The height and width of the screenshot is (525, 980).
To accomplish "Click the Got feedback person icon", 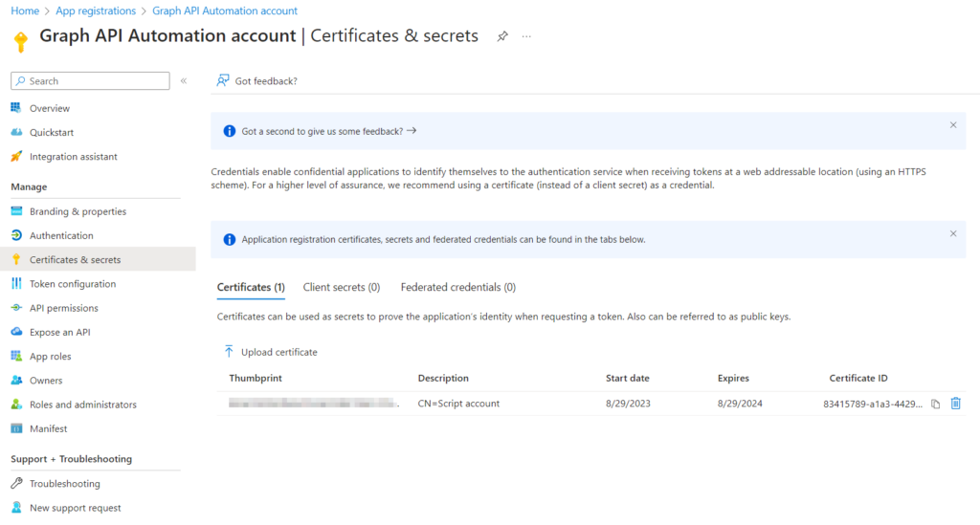I will pyautogui.click(x=222, y=80).
